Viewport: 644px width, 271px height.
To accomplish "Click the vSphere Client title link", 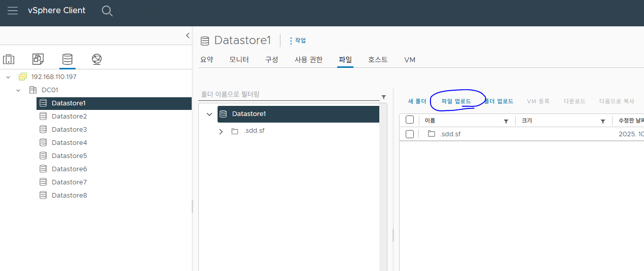I will click(56, 11).
